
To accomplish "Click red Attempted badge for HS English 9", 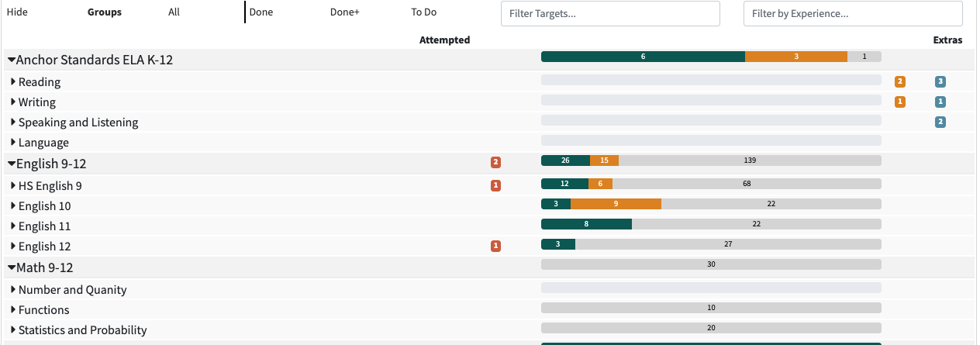I will pyautogui.click(x=495, y=185).
